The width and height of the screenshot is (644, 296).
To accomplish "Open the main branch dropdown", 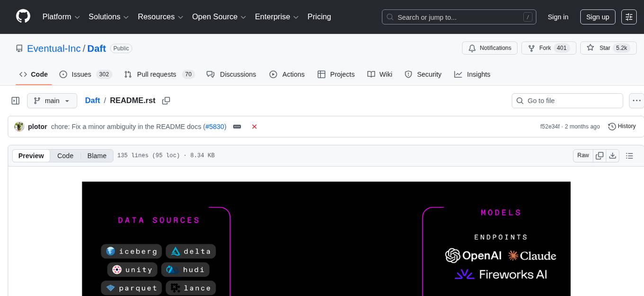I will pyautogui.click(x=52, y=101).
